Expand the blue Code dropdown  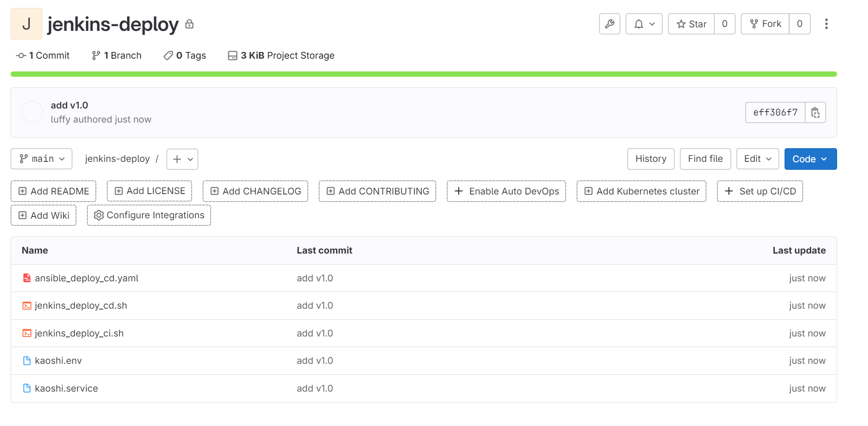(811, 159)
